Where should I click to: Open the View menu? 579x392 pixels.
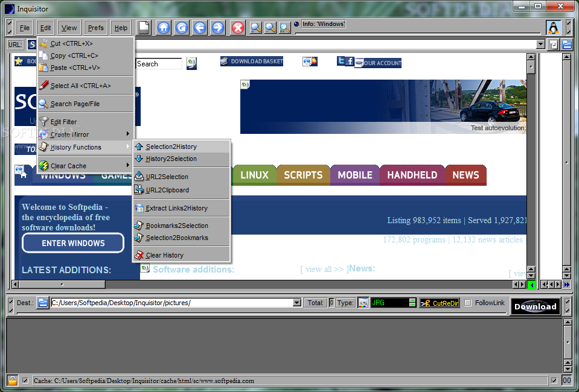(69, 28)
